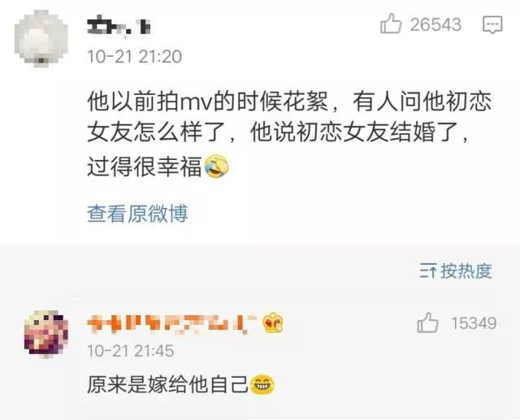
Task: Open the crown badge next to the replier's name
Action: pyautogui.click(x=273, y=323)
